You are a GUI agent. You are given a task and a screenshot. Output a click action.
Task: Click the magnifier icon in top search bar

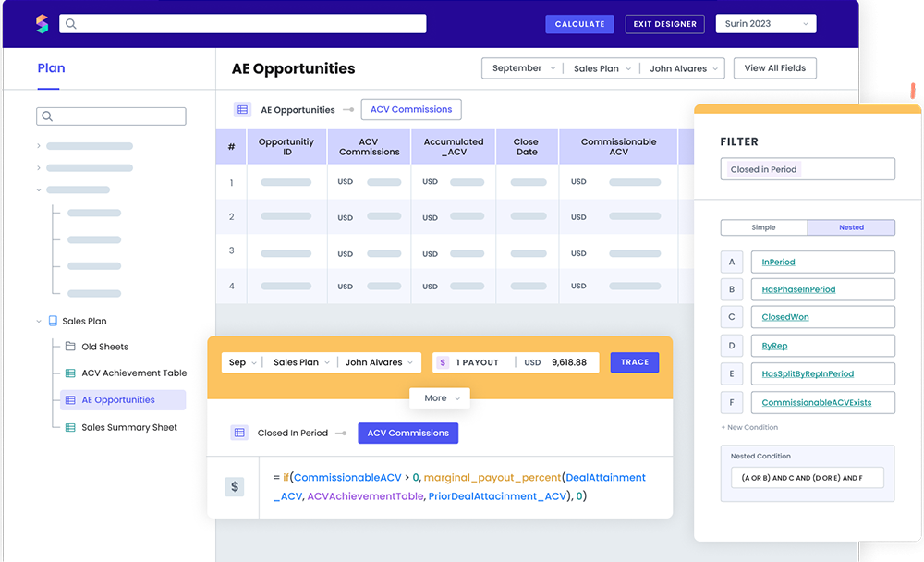[x=71, y=24]
